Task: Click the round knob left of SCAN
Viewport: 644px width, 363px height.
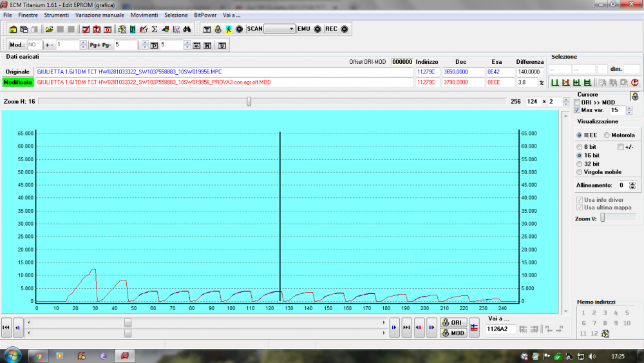Action: tap(239, 29)
